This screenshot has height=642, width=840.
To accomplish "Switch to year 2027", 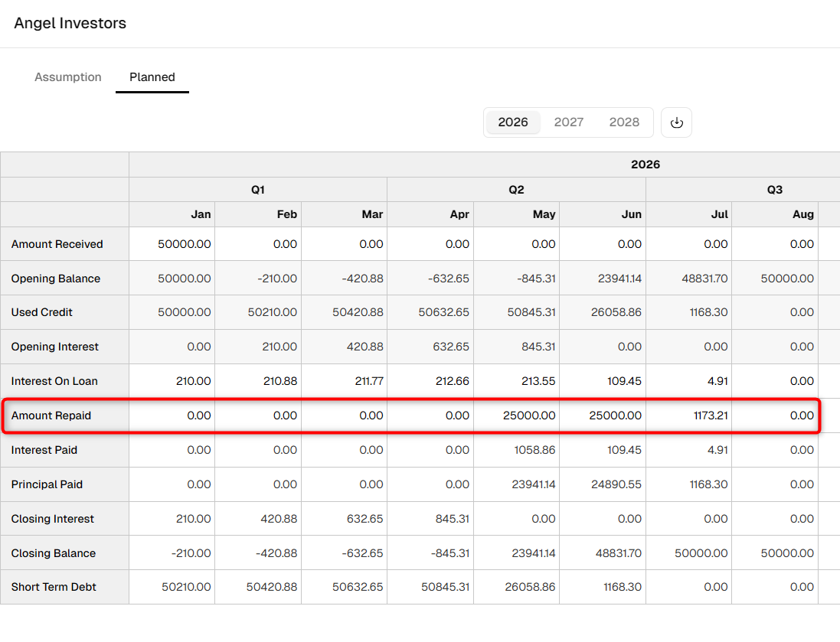I will 568,122.
